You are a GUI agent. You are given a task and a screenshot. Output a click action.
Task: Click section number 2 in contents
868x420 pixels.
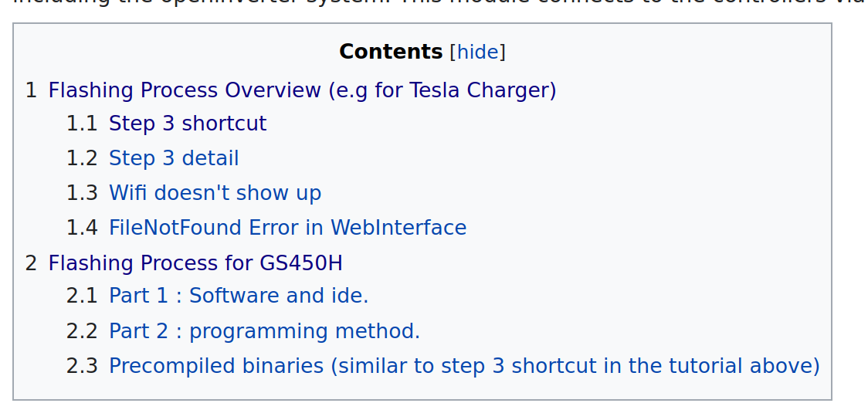tap(31, 264)
